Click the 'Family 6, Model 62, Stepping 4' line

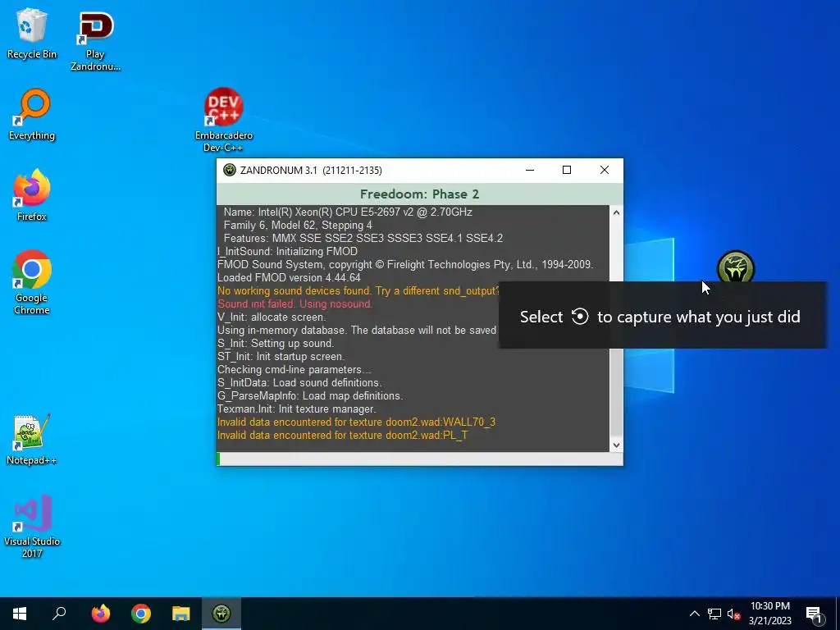(x=298, y=225)
